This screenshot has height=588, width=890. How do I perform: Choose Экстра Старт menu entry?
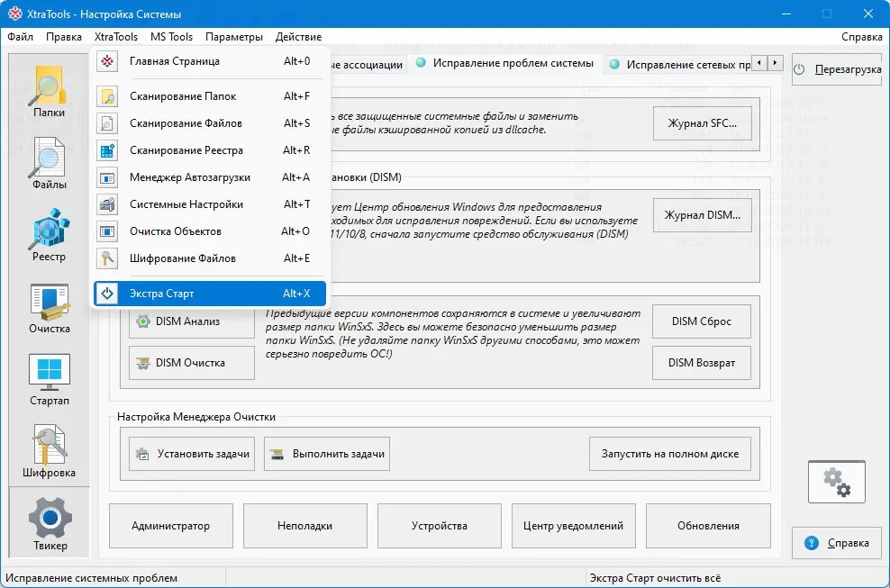(x=210, y=294)
